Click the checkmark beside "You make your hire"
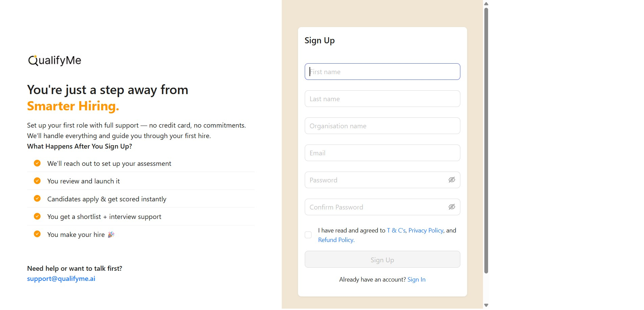The width and height of the screenshot is (644, 310). pyautogui.click(x=37, y=234)
